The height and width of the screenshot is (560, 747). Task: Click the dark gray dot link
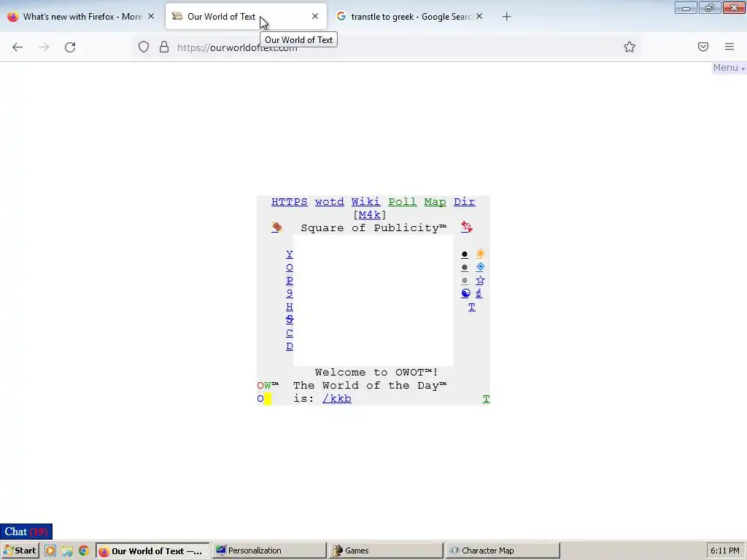point(465,268)
